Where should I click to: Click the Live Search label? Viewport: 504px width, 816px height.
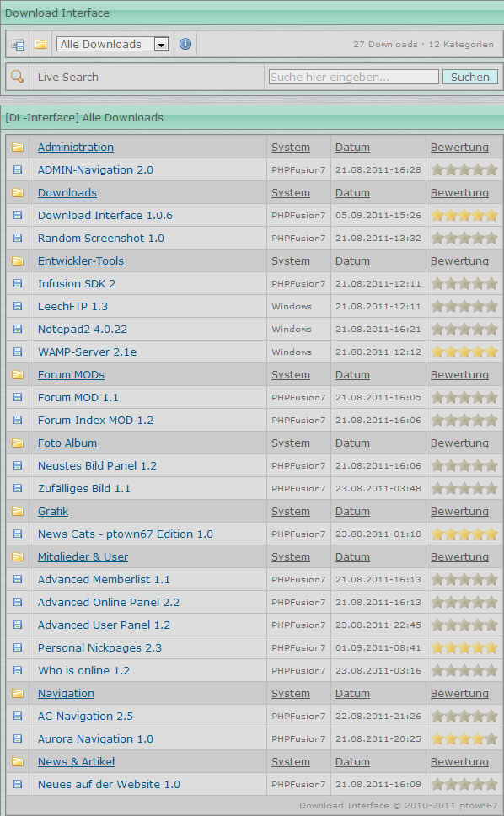(x=67, y=77)
